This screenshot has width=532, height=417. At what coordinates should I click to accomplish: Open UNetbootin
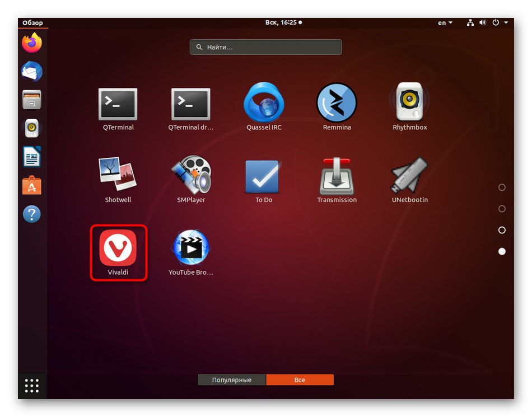pos(409,180)
